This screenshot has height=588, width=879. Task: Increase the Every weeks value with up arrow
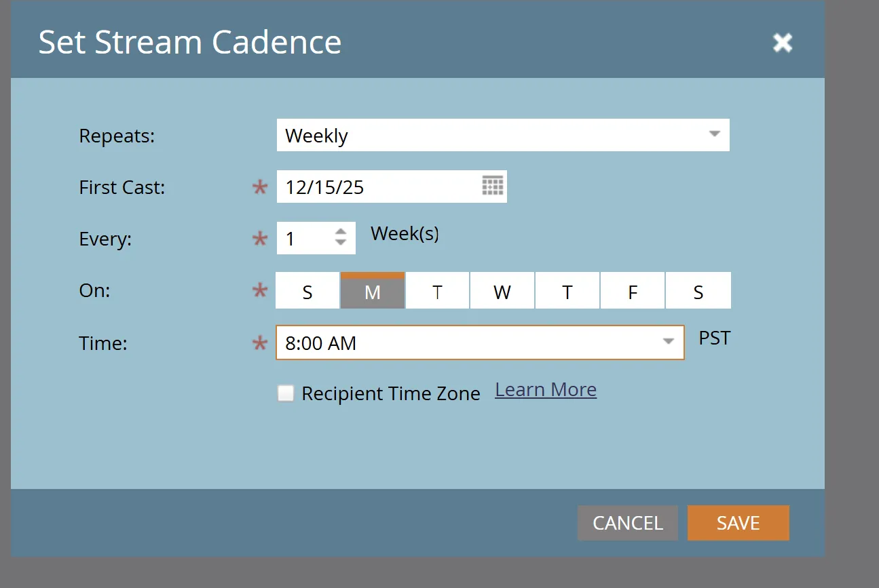[341, 231]
